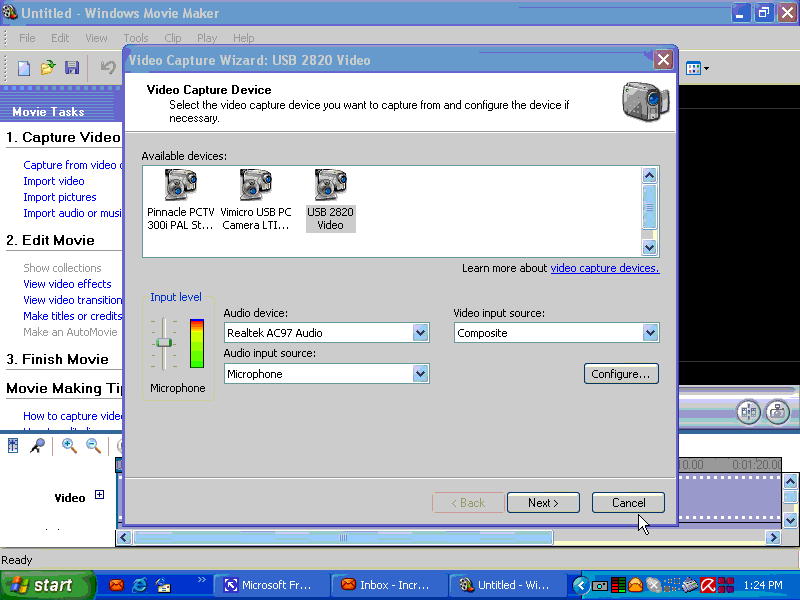Click the timeline zoom in magnifier
This screenshot has height=600, width=800.
pyautogui.click(x=69, y=446)
